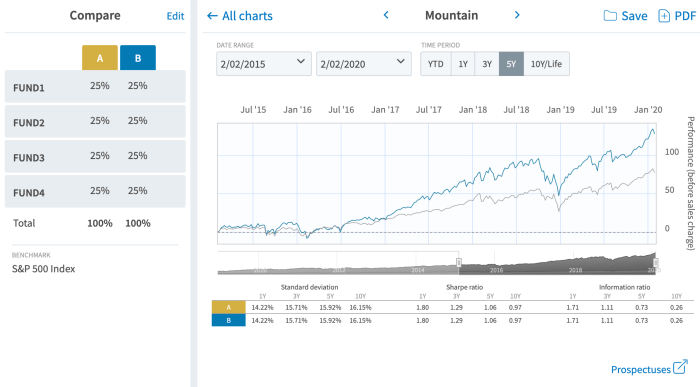Image resolution: width=700 pixels, height=387 pixels.
Task: Open the Prospectuses link
Action: 641,370
